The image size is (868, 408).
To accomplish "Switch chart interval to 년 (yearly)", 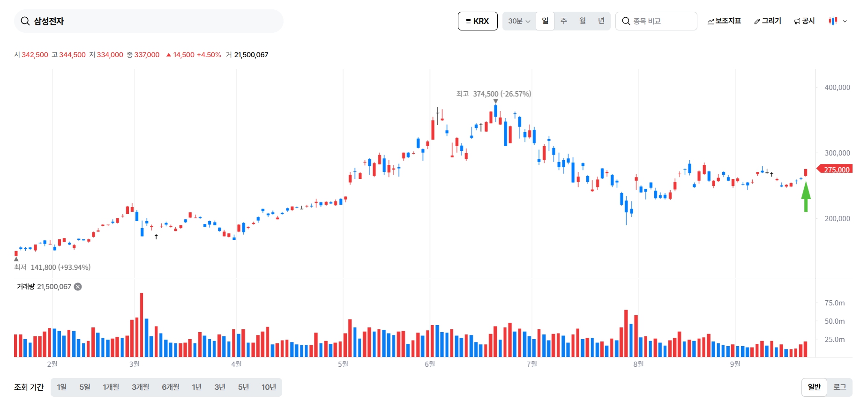I will [x=601, y=21].
